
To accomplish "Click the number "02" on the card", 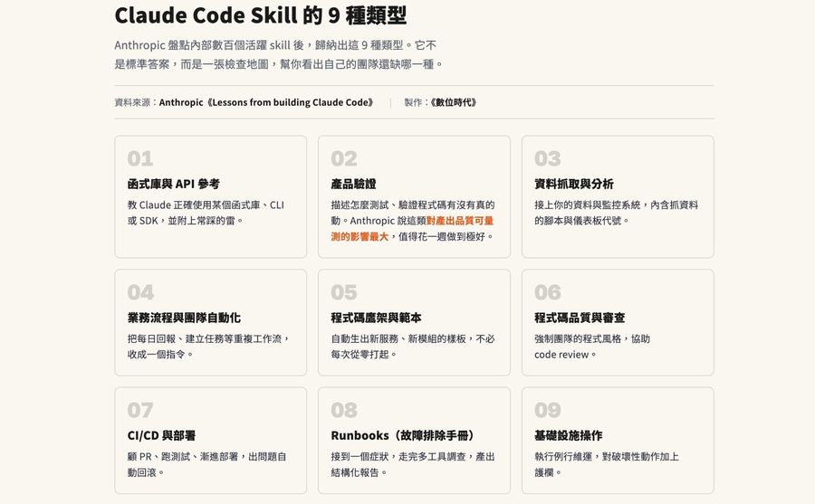I will 344,158.
